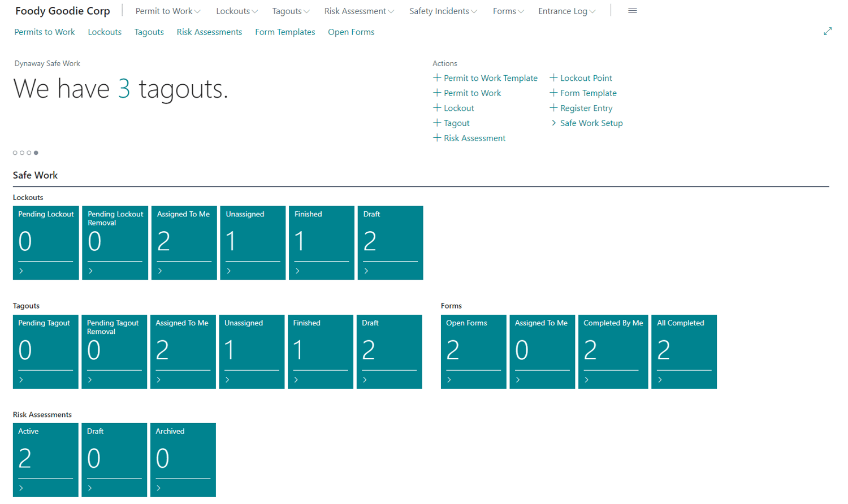Create a new Permit to Work
Image resolution: width=848 pixels, height=504 pixels.
[x=472, y=93]
